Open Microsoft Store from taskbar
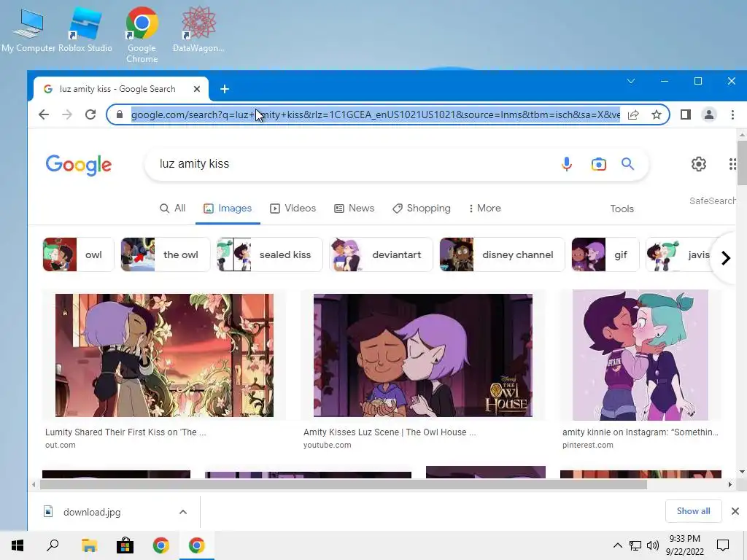 125,545
